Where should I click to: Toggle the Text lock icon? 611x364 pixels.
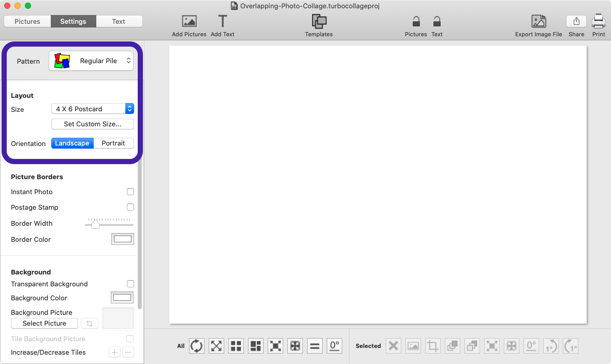click(437, 21)
